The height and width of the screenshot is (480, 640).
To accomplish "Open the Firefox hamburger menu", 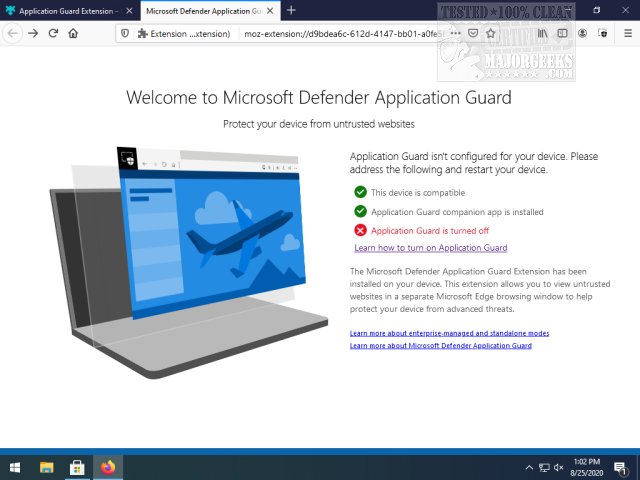I will tap(628, 33).
